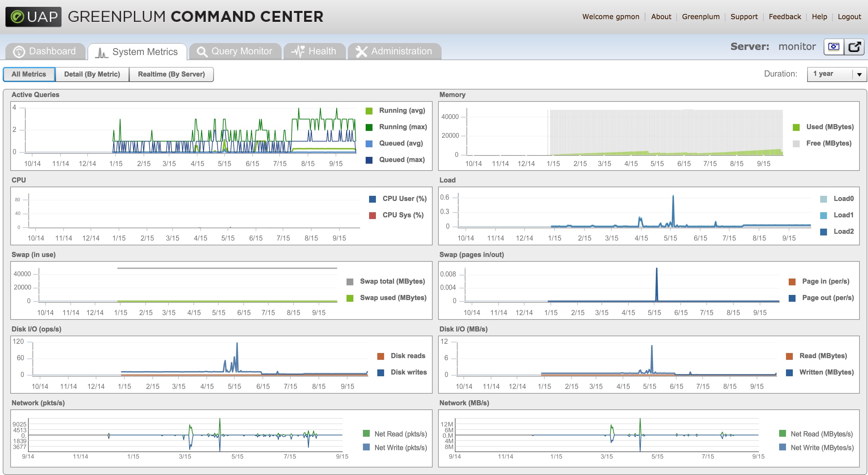
Task: Click the Swap total (MBytes) legend swatch
Action: coord(350,282)
